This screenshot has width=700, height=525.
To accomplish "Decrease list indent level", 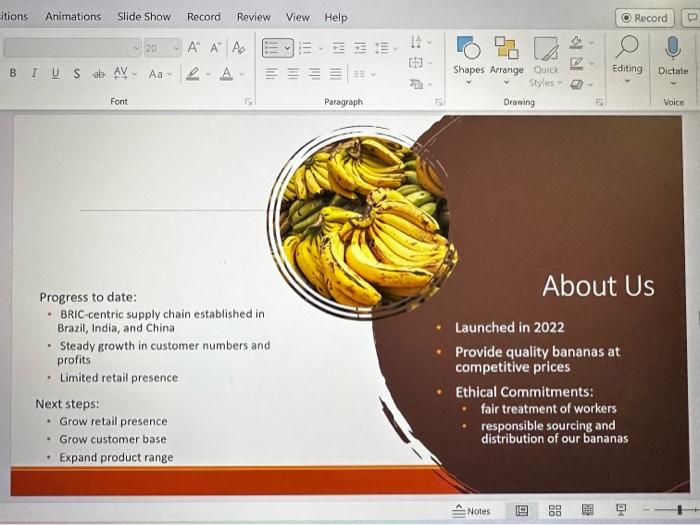I will [339, 48].
